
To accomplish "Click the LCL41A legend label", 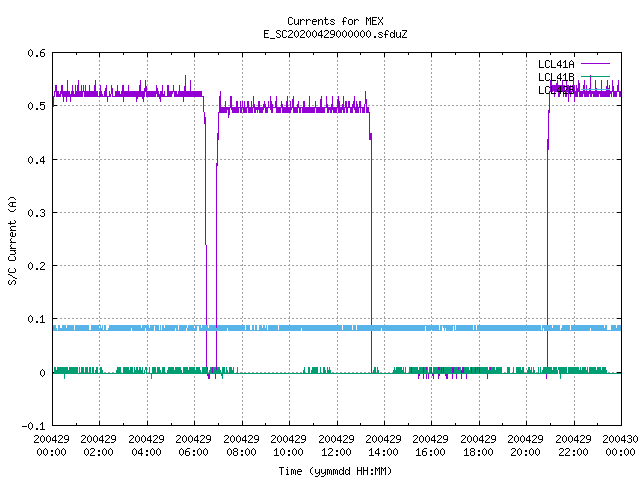I will (x=556, y=64).
